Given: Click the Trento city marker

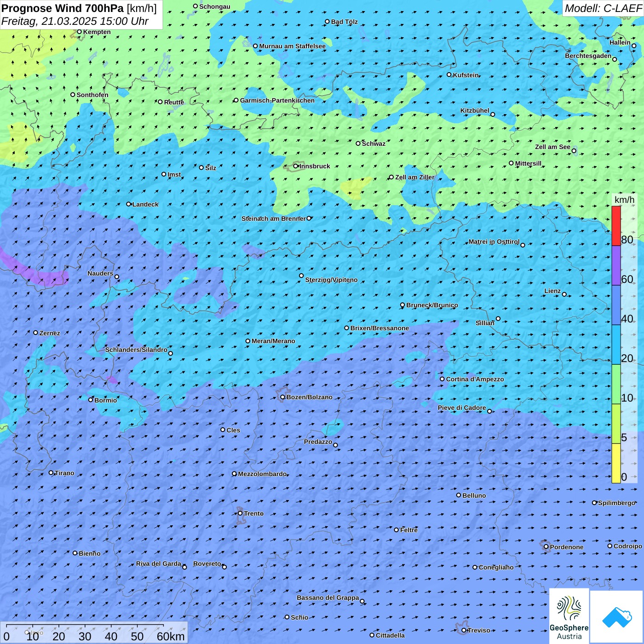Looking at the screenshot, I should (240, 513).
